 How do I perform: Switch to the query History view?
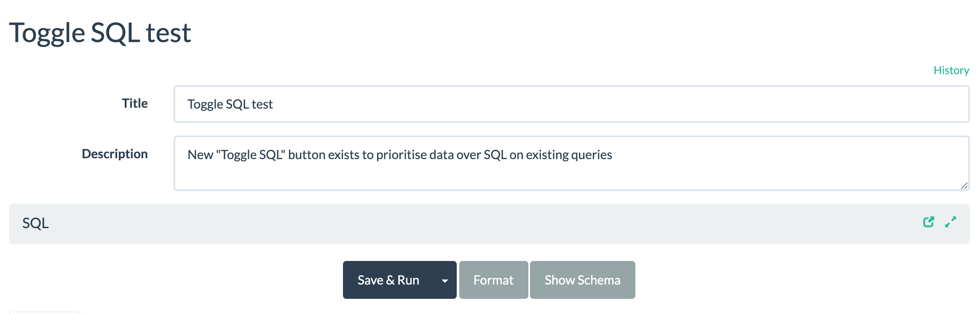(951, 70)
